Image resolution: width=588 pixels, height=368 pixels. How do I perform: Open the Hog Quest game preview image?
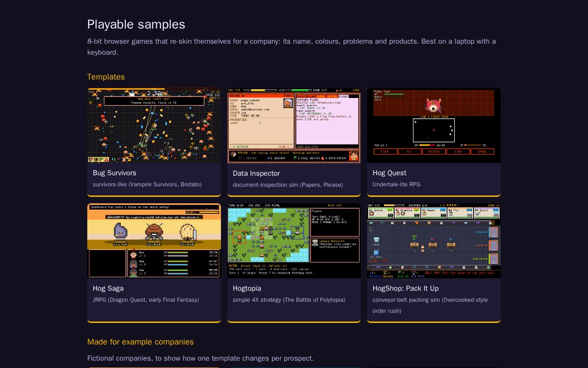434,125
